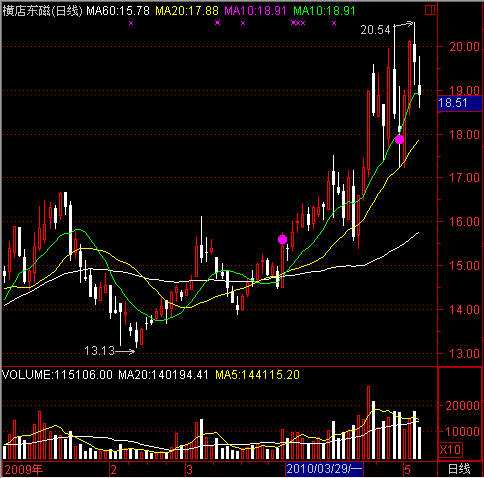Click the magenta dot marker near 15.60
This screenshot has height=478, width=484.
282,239
